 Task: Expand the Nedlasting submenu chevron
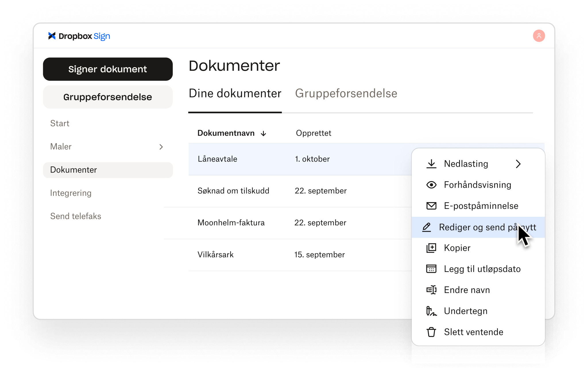click(518, 164)
